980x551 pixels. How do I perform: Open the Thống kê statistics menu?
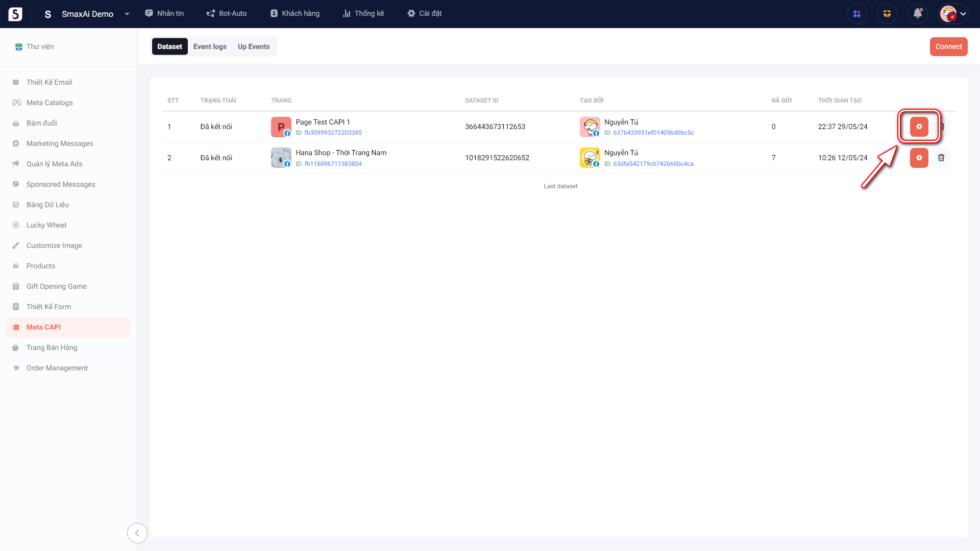363,14
